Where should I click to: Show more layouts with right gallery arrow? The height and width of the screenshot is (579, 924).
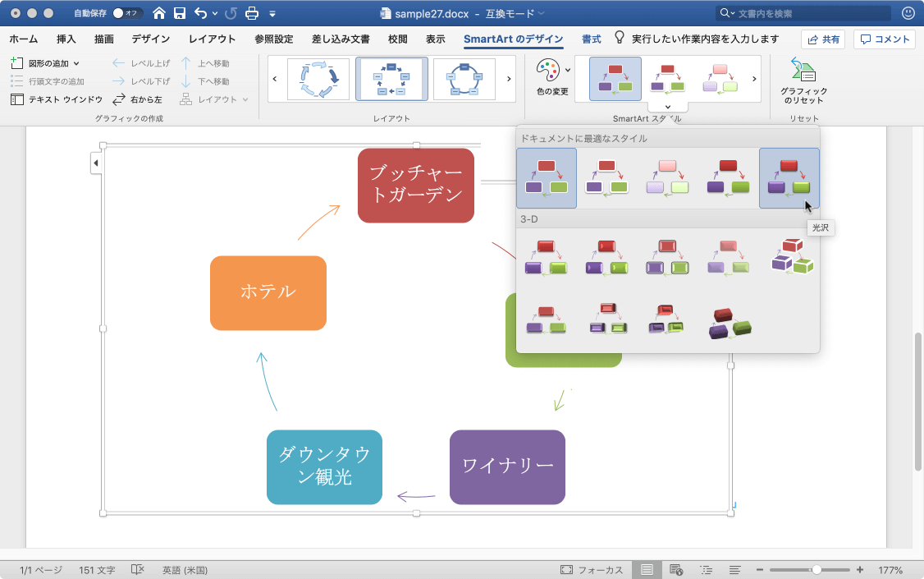(x=509, y=78)
